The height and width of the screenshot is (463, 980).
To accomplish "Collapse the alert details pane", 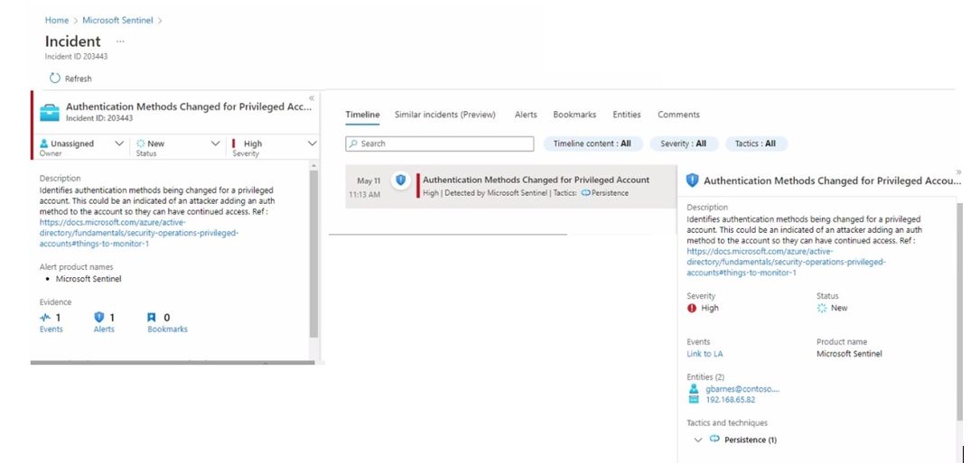I will coord(958,171).
